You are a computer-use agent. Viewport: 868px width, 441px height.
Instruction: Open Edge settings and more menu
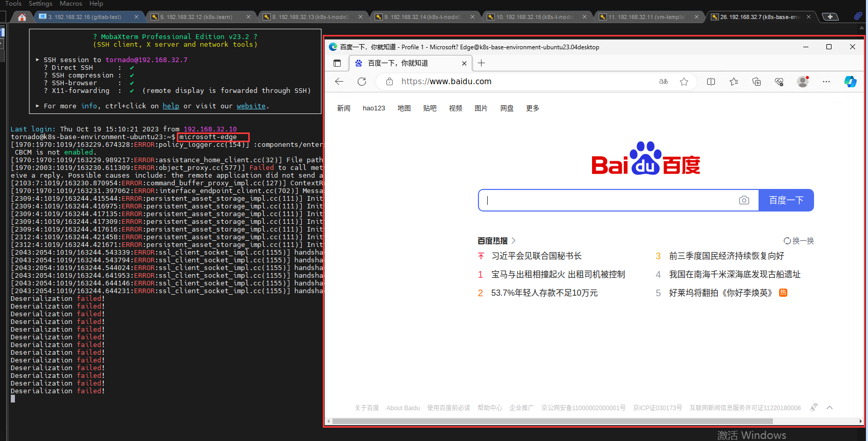point(826,82)
